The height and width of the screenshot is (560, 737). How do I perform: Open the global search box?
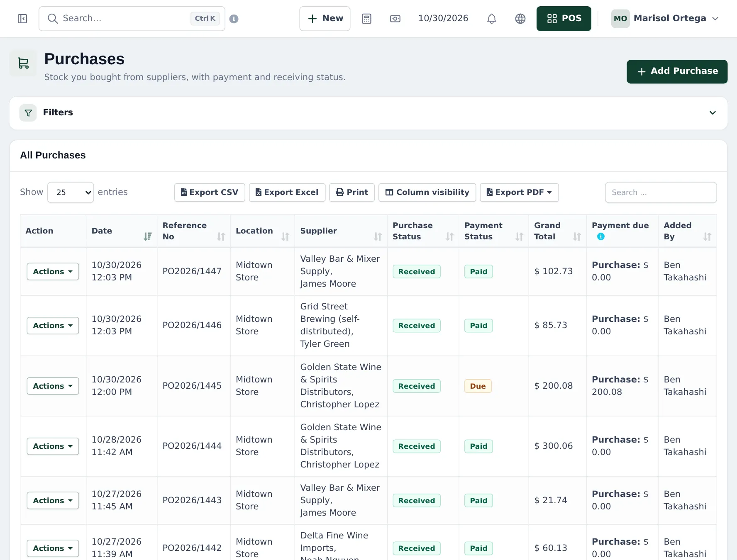132,19
